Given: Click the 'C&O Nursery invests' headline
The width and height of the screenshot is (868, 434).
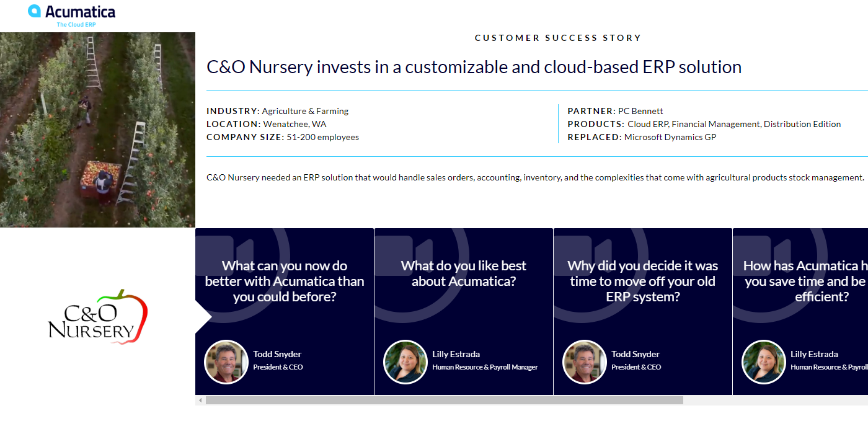Looking at the screenshot, I should pos(474,67).
